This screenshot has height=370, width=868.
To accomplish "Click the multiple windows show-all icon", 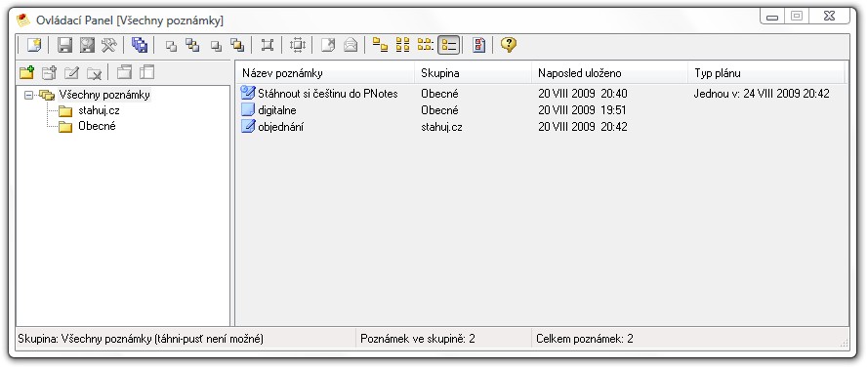I will pyautogui.click(x=192, y=45).
